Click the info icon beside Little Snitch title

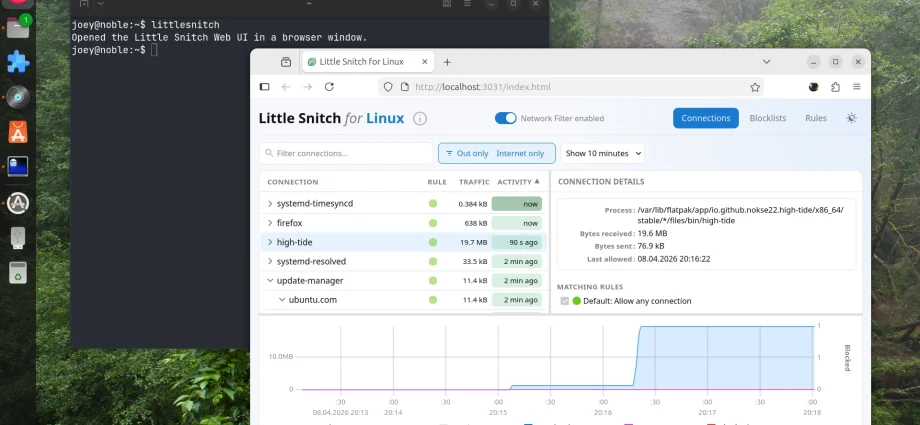(420, 119)
